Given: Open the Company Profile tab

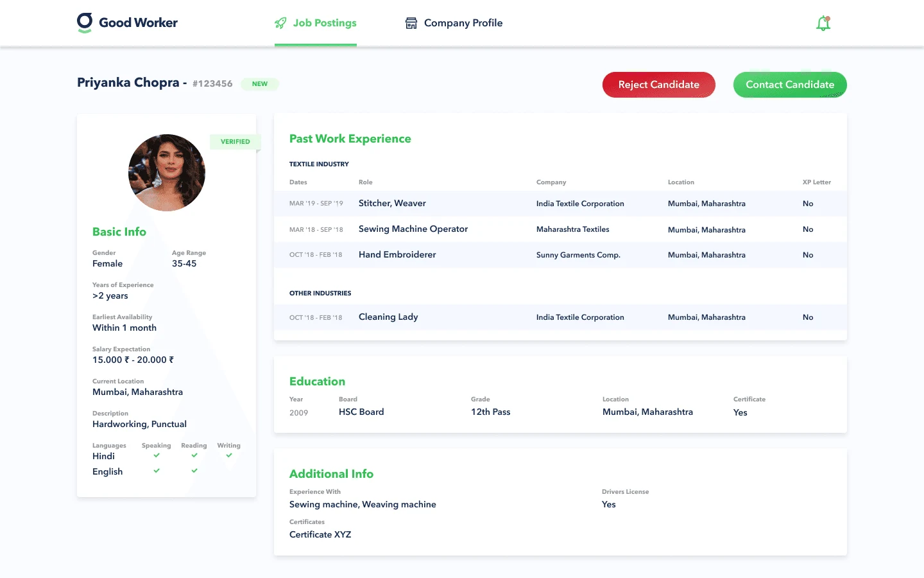Looking at the screenshot, I should 454,23.
